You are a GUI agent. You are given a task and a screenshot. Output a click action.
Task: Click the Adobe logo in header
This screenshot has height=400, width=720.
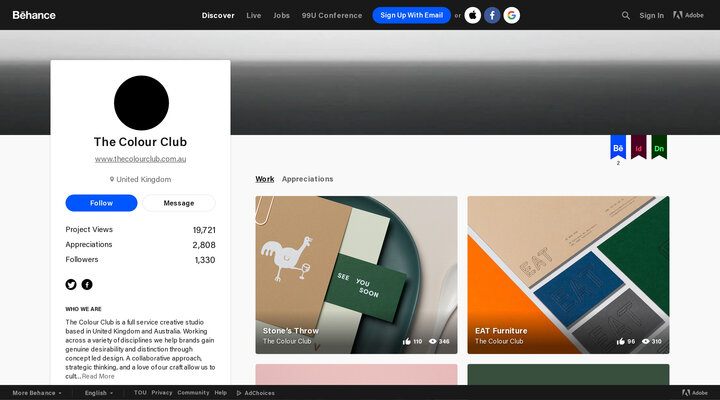(688, 15)
